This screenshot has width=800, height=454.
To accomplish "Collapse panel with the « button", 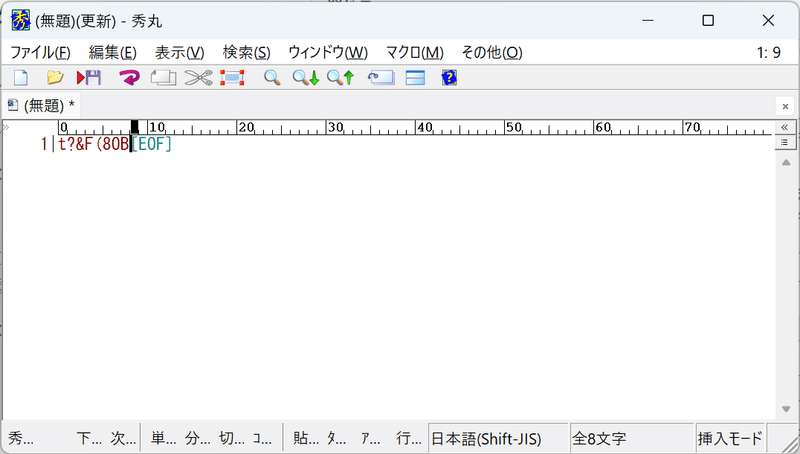I will pos(785,127).
